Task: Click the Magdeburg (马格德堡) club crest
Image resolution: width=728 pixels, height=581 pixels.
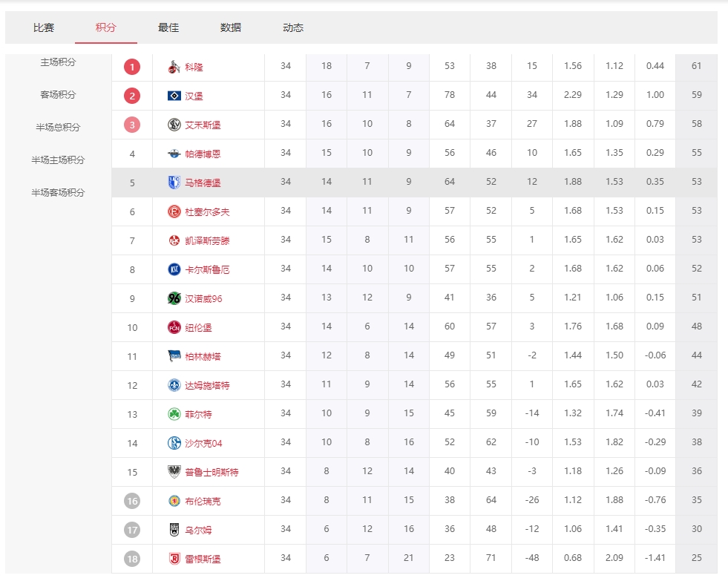Action: click(174, 183)
